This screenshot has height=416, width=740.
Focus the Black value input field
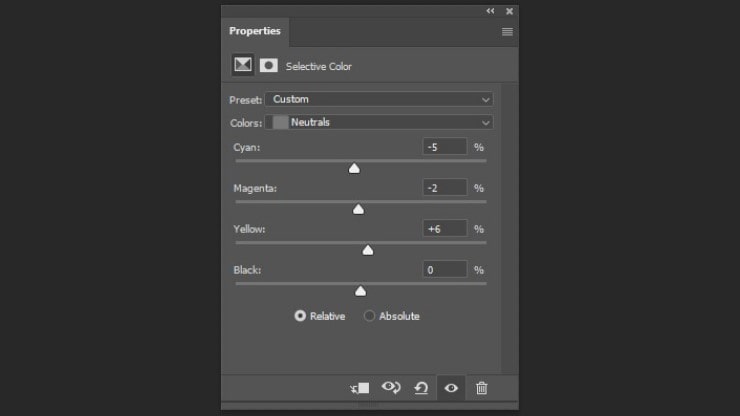445,269
